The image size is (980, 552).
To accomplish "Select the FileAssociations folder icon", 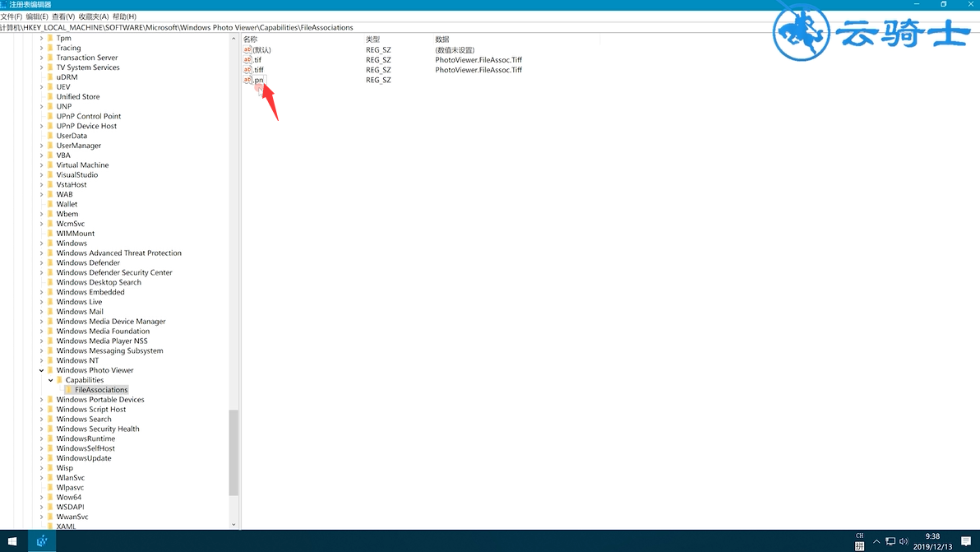I will [x=69, y=389].
